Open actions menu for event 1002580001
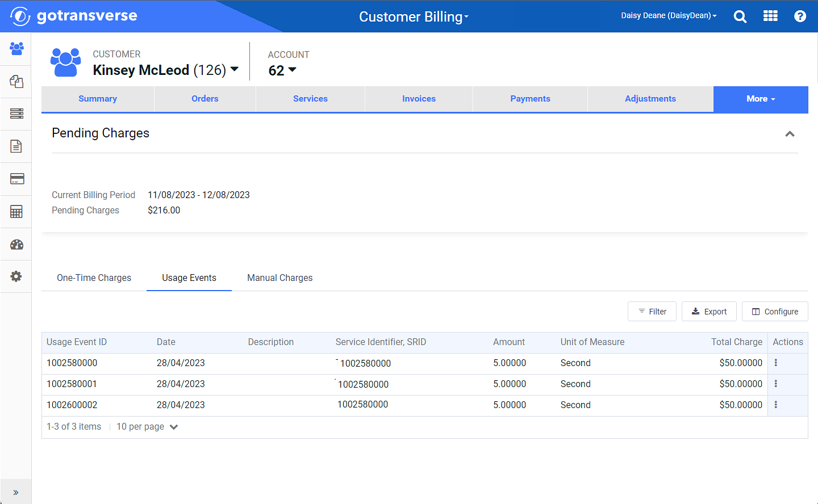The width and height of the screenshot is (818, 504). [776, 384]
